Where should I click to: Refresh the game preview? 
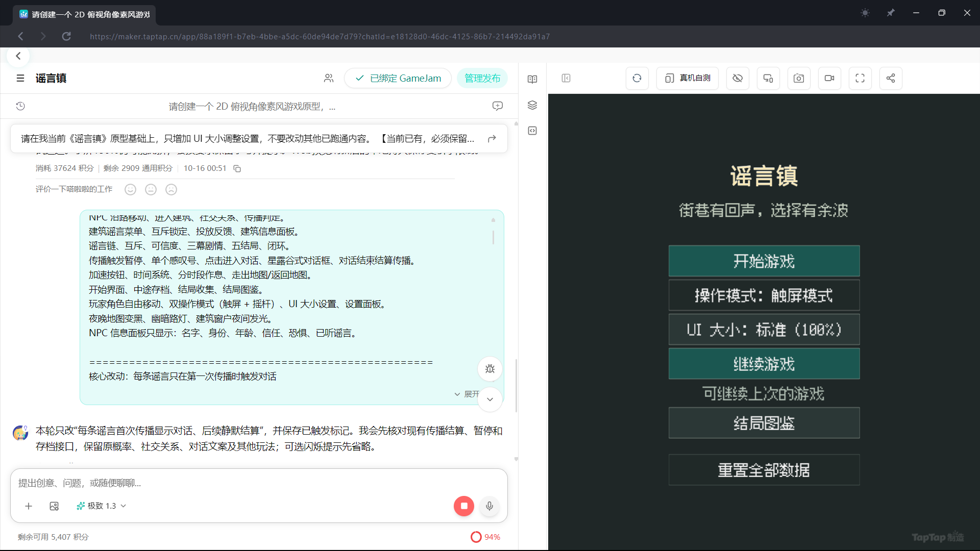[x=637, y=78]
